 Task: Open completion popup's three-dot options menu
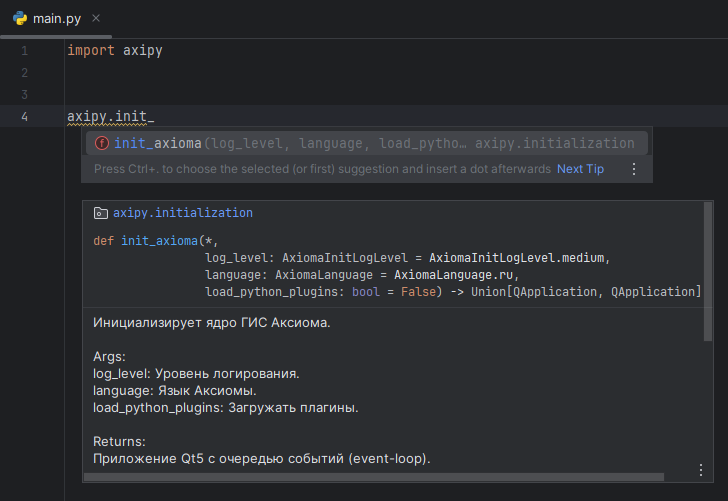coord(633,169)
